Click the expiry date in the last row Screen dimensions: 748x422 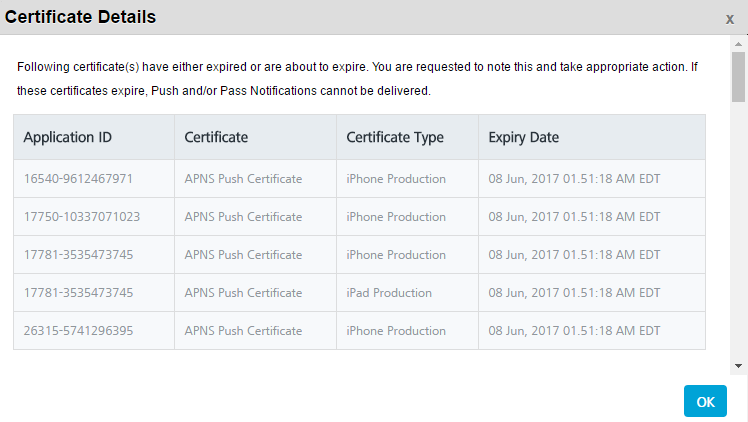(x=574, y=330)
